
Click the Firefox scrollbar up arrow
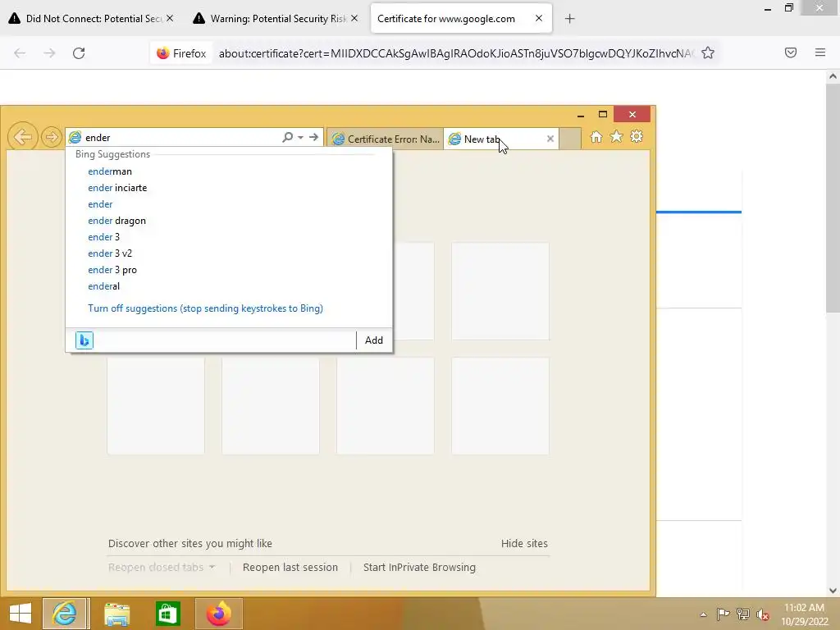[833, 76]
